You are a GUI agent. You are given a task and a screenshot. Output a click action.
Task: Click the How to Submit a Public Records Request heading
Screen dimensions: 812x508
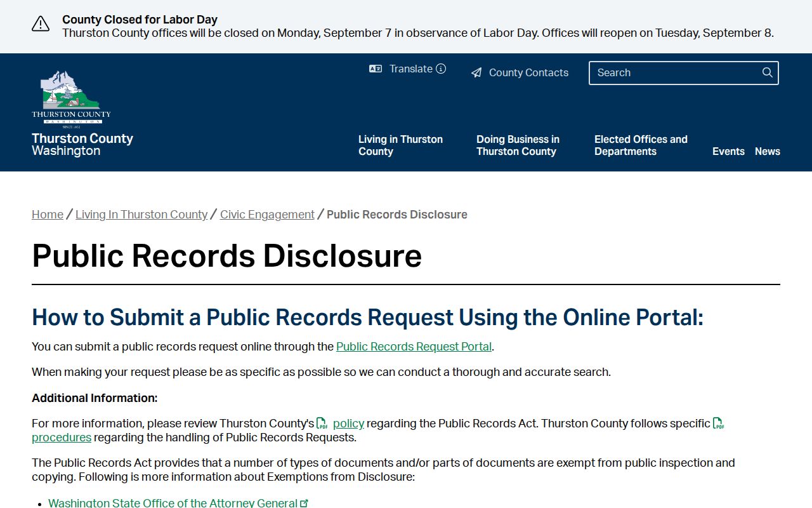click(x=368, y=317)
